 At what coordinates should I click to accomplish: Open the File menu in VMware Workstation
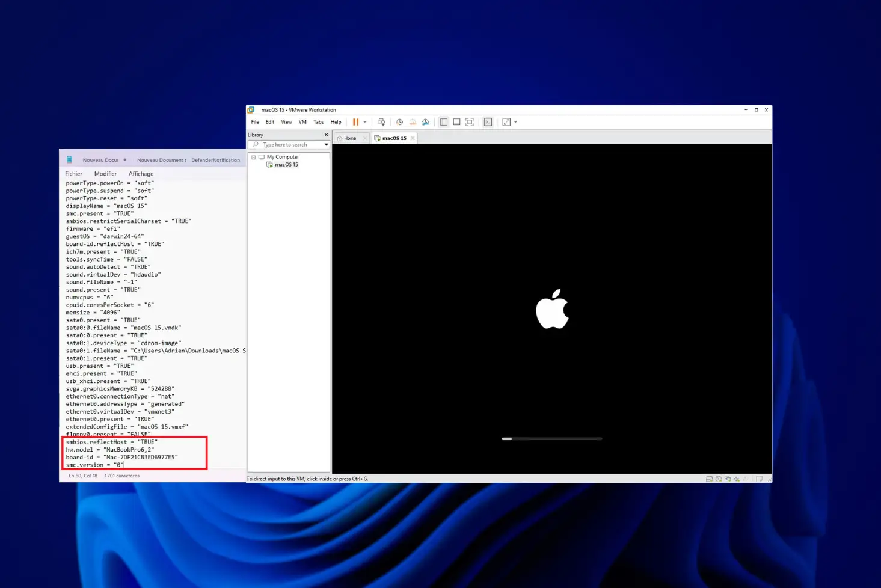(255, 122)
